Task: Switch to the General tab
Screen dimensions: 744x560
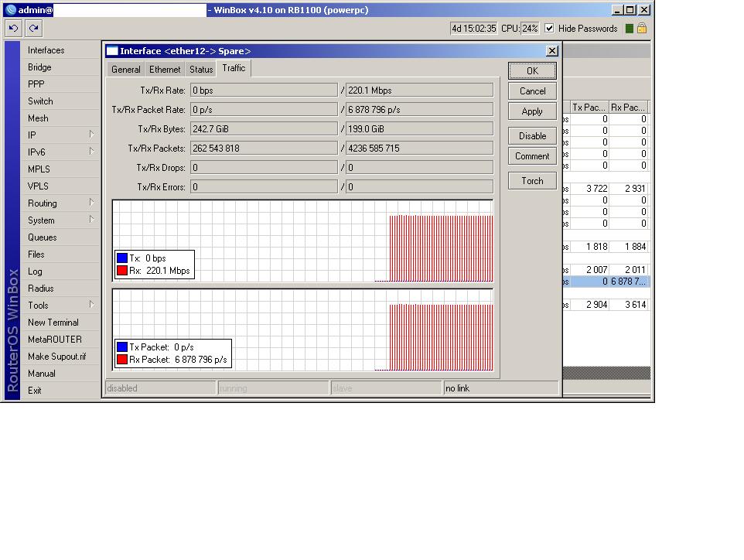Action: pyautogui.click(x=126, y=70)
